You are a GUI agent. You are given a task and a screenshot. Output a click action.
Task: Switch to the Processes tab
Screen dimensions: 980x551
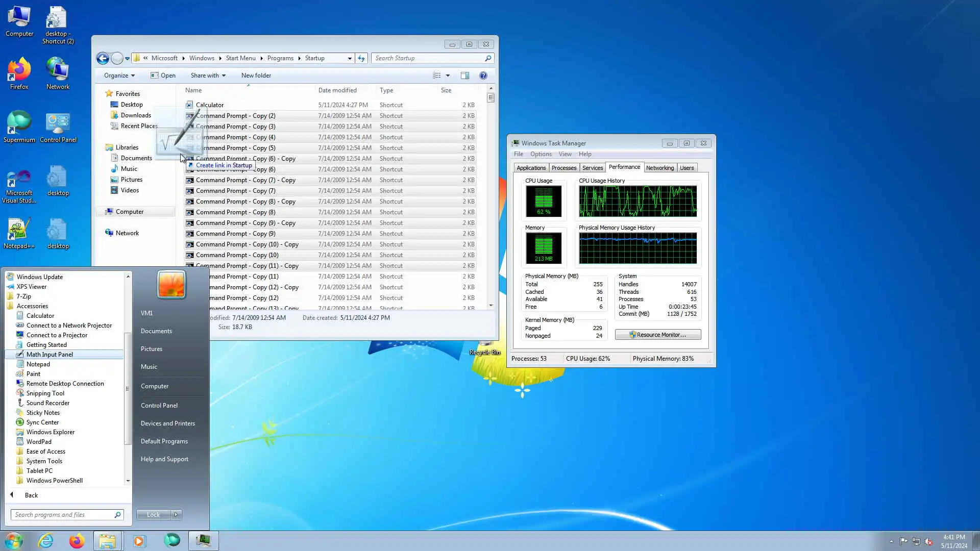[563, 168]
